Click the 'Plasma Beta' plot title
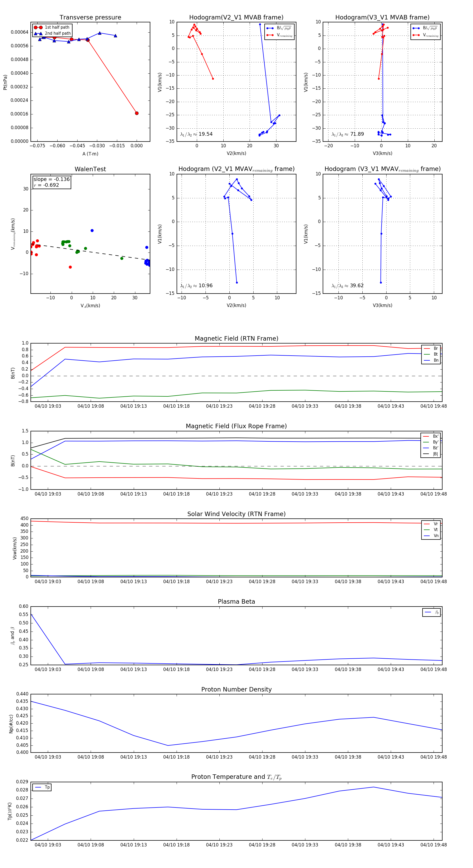This screenshot has height=868, width=473. click(236, 602)
